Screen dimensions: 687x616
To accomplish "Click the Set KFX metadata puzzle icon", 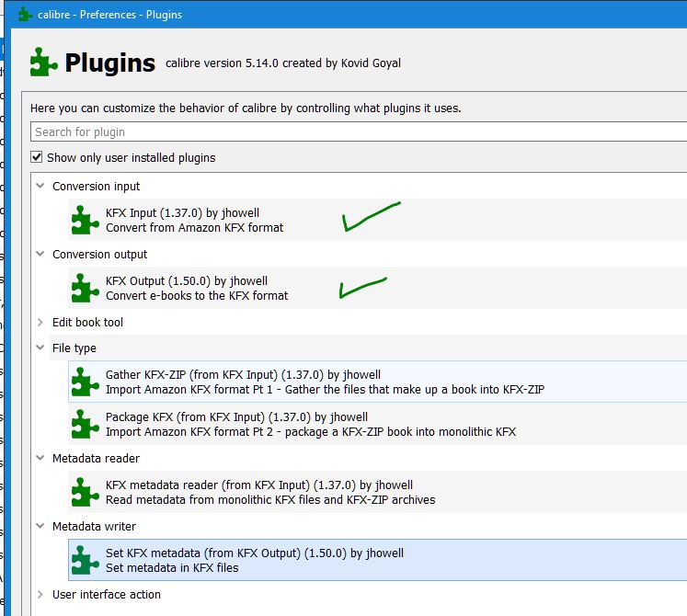I will tap(85, 560).
